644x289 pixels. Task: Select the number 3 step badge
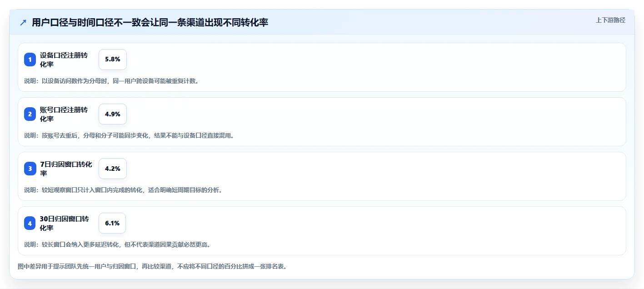[x=30, y=169]
